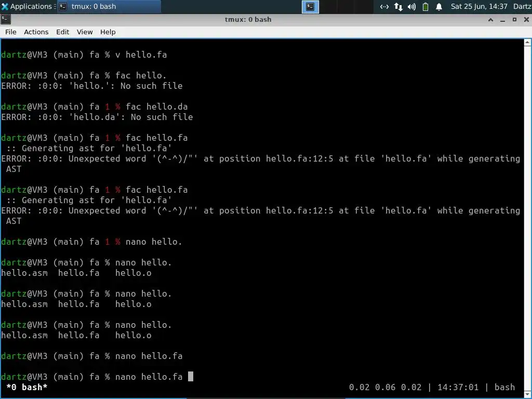Open the View menu
This screenshot has width=532, height=399.
(85, 32)
